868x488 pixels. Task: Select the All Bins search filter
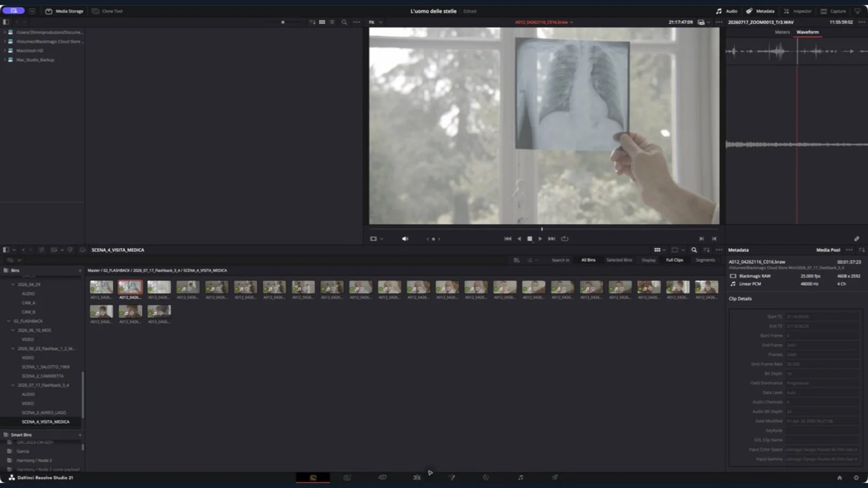click(588, 260)
